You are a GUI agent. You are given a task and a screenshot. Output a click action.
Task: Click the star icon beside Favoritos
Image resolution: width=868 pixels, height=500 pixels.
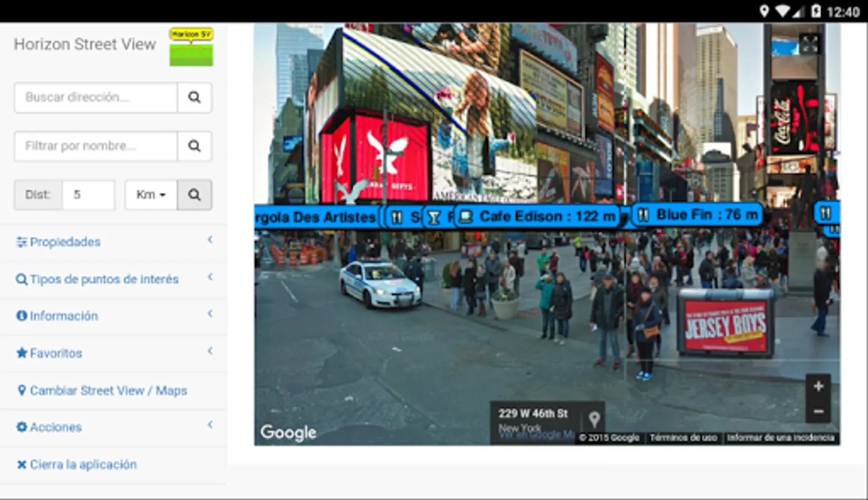22,353
